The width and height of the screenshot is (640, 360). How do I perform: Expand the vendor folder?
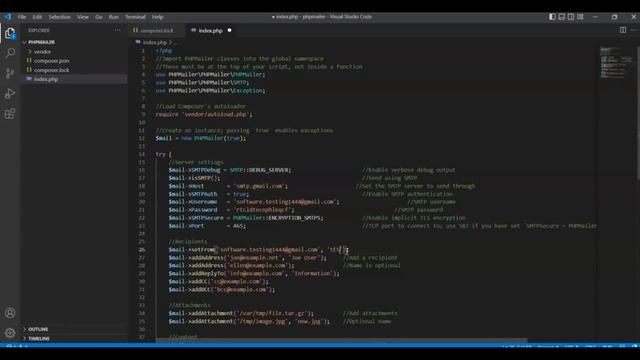tap(42, 52)
